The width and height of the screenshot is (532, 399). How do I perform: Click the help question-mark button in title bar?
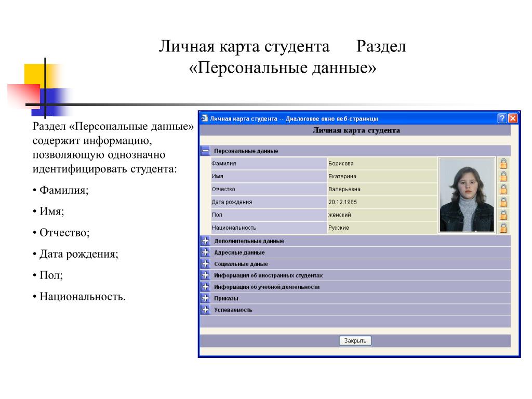502,118
